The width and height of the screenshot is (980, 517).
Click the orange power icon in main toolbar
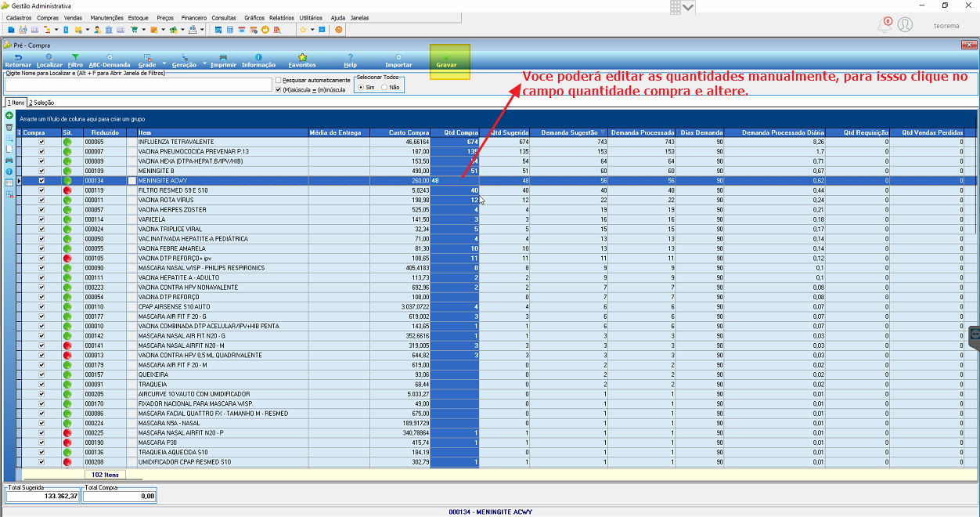[338, 30]
